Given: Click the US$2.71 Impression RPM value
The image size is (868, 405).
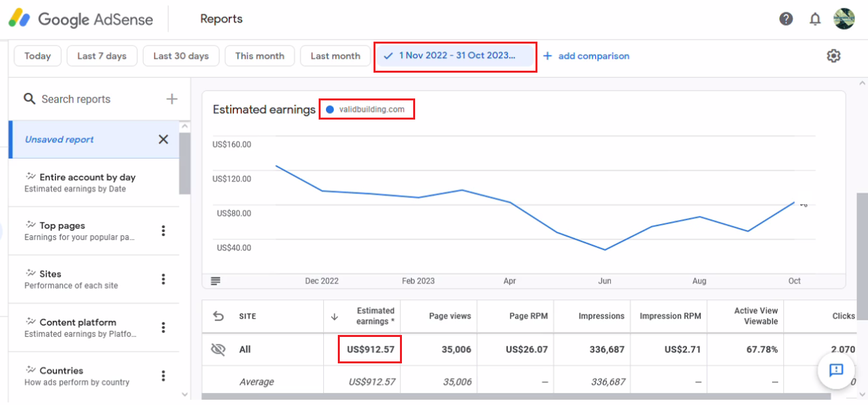Looking at the screenshot, I should click(683, 350).
